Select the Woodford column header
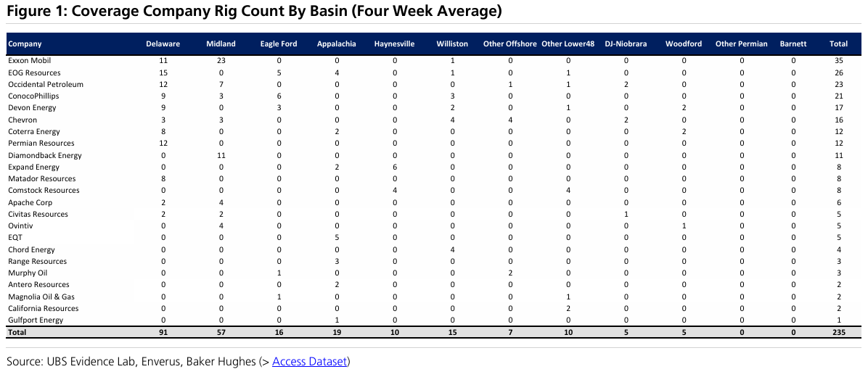Screen dimensions: 868x377 [x=684, y=44]
